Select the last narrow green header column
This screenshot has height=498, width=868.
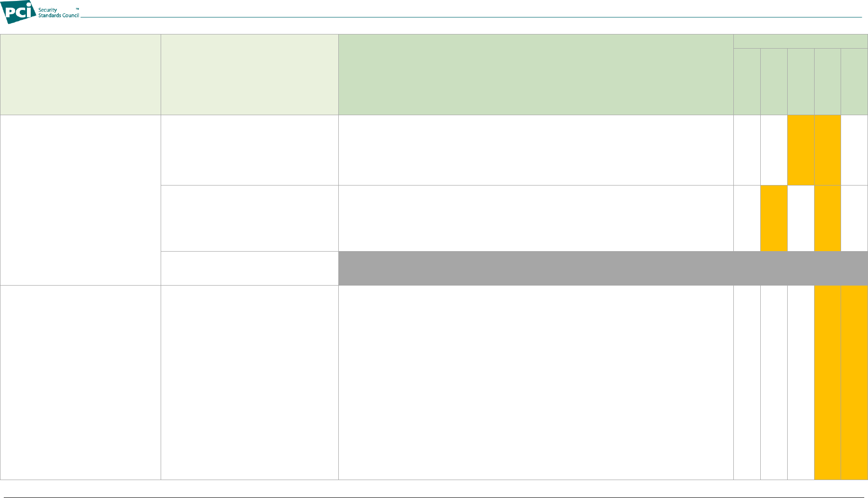coord(854,82)
